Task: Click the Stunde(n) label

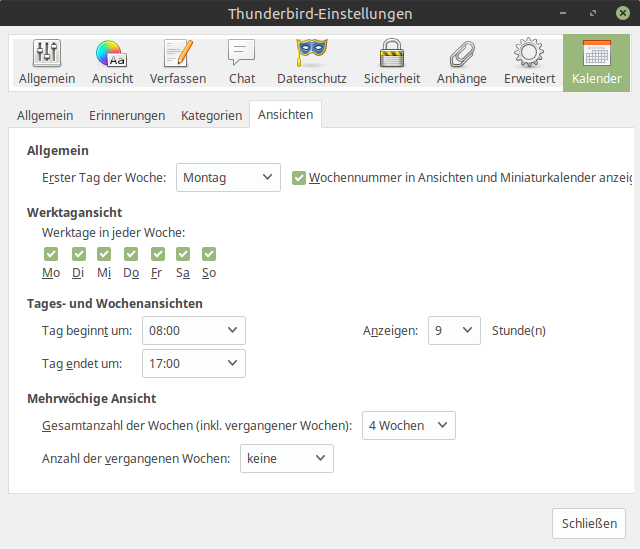Action: point(518,331)
